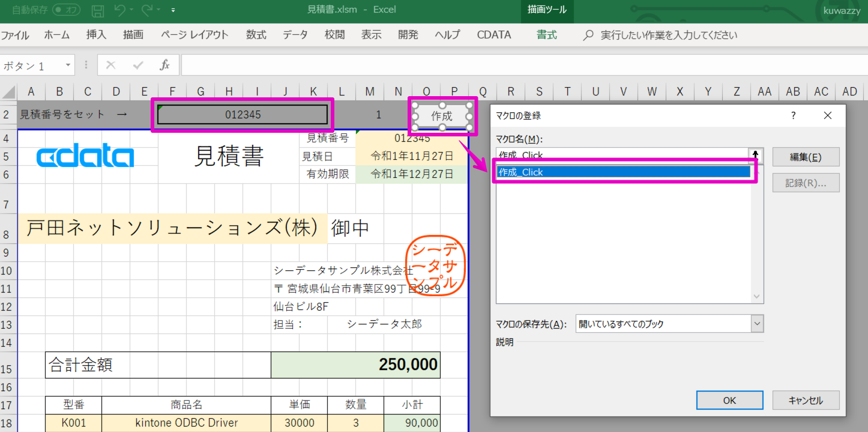Click the orange シーデータサンプル stamp image
868x432 pixels.
pyautogui.click(x=436, y=266)
